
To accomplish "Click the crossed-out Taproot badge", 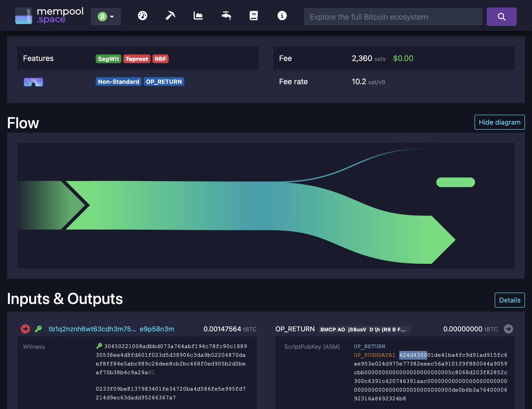I will coord(137,58).
